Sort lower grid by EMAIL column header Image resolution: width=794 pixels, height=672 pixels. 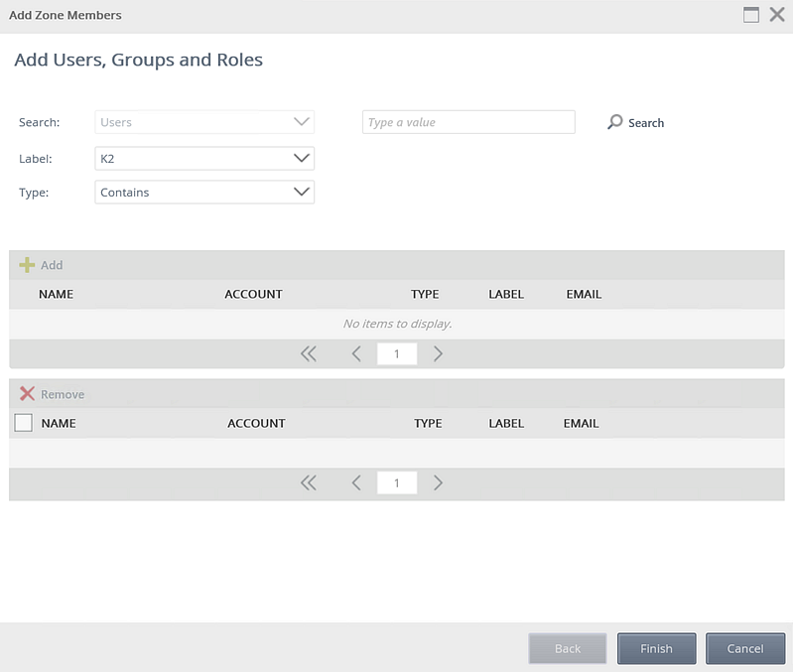(581, 423)
